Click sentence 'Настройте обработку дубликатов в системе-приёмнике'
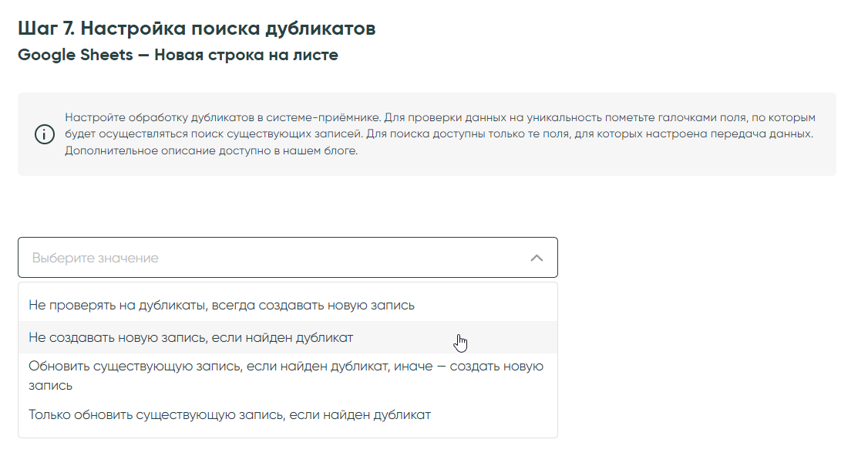868x453 pixels. point(223,118)
